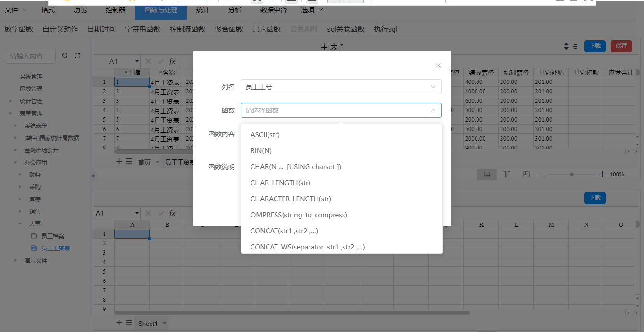The height and width of the screenshot is (332, 644).
Task: Select CONCAT(str1 ,str2 ,...) from the function list
Action: pos(287,231)
